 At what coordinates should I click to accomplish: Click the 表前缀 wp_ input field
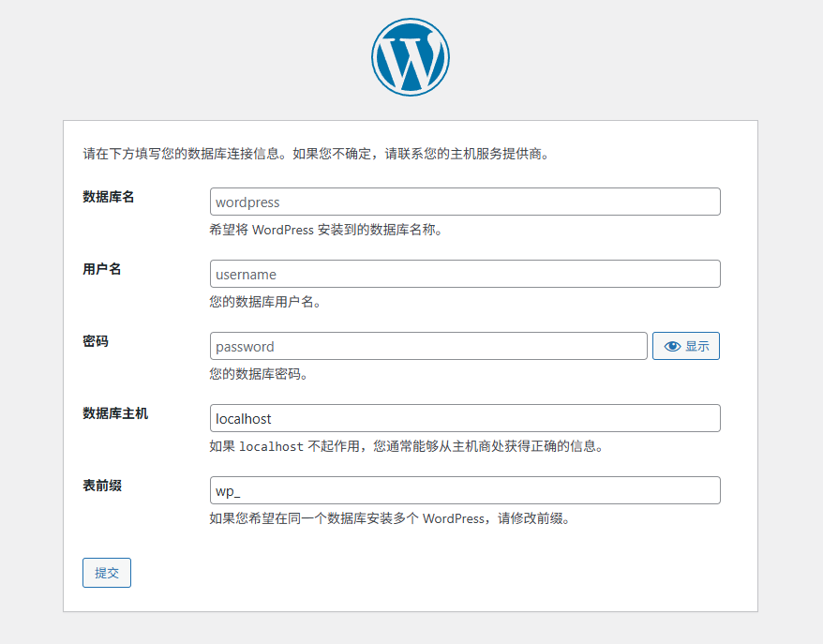point(465,490)
